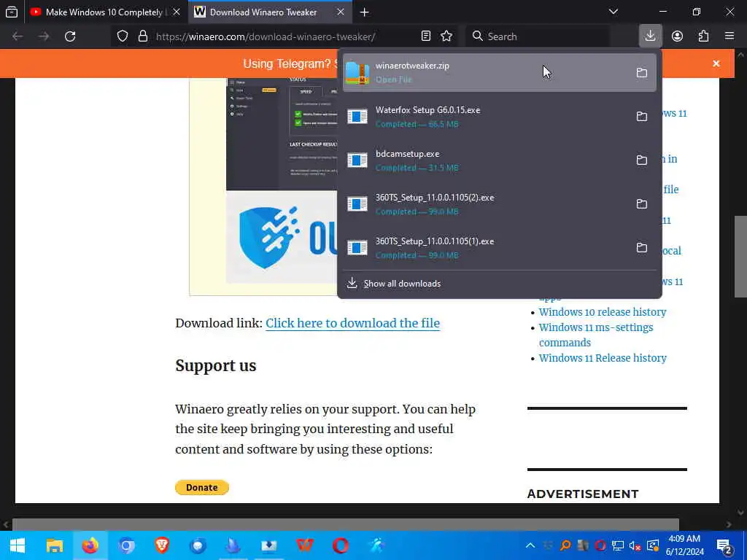Screen dimensions: 747x560
Task: Show 360TS_Setup_11.0.0.1105(2).exe in folder
Action: coord(642,204)
